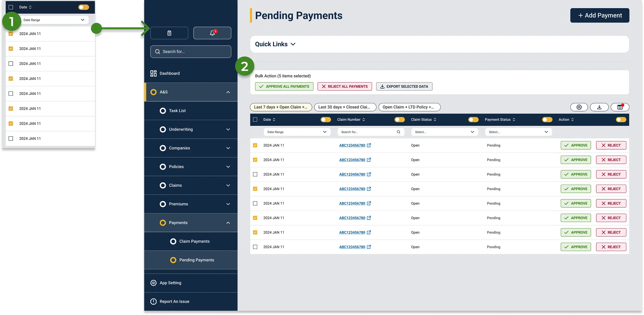The width and height of the screenshot is (644, 315).
Task: Select Task List in the sidebar
Action: pyautogui.click(x=177, y=111)
